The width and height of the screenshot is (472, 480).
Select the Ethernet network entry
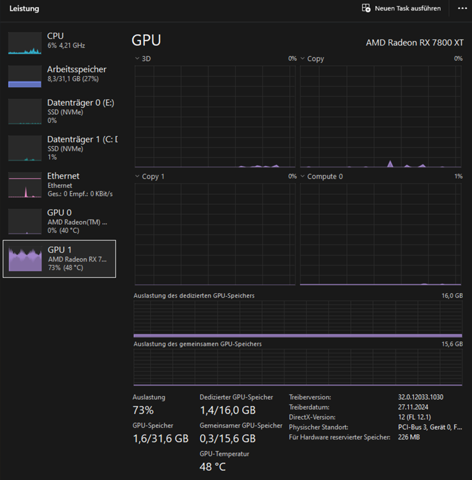62,185
